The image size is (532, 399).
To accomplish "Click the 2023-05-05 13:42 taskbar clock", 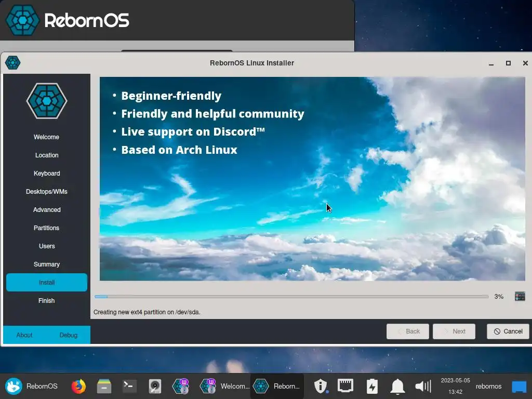I will pyautogui.click(x=455, y=386).
